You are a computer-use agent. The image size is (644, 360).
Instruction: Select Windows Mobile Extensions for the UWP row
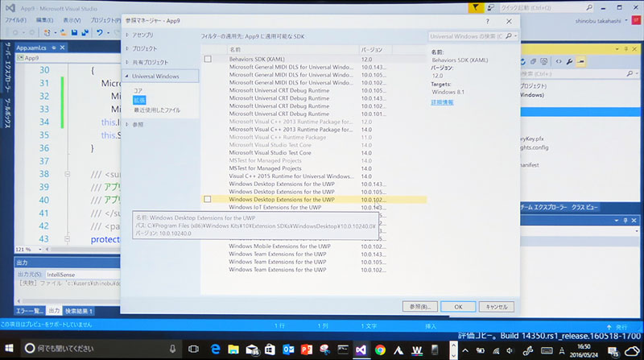click(x=315, y=246)
